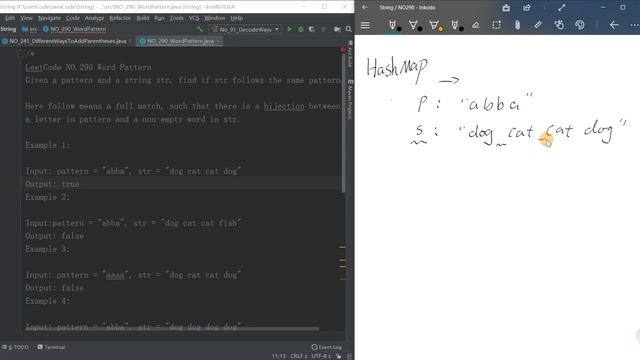Screen dimensions: 640x360
Task: Click the 'bijection' word in the comment
Action: (284, 106)
